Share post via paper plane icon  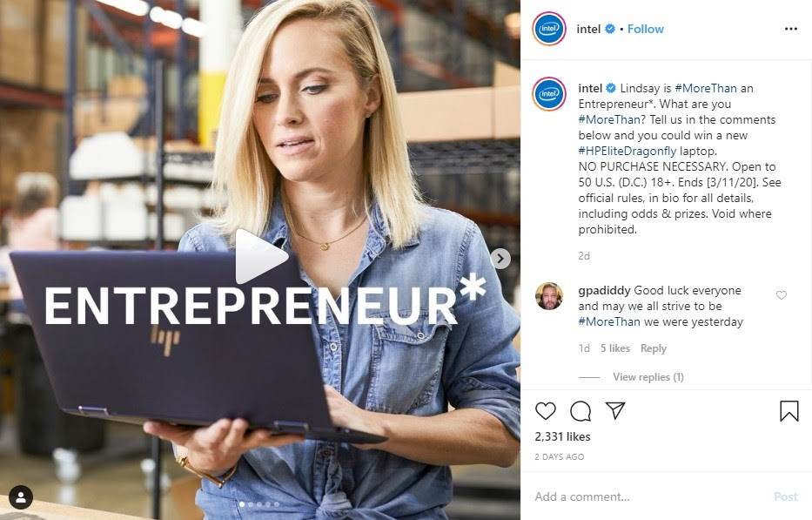tap(615, 410)
